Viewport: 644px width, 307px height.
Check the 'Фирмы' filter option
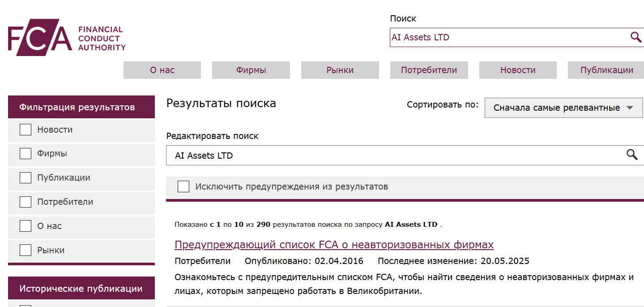click(x=25, y=153)
